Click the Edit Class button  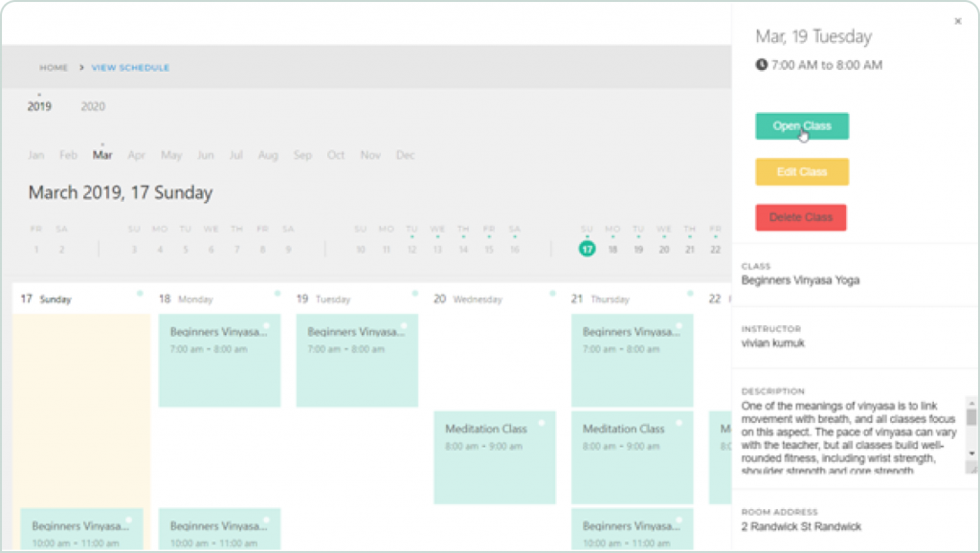coord(801,172)
